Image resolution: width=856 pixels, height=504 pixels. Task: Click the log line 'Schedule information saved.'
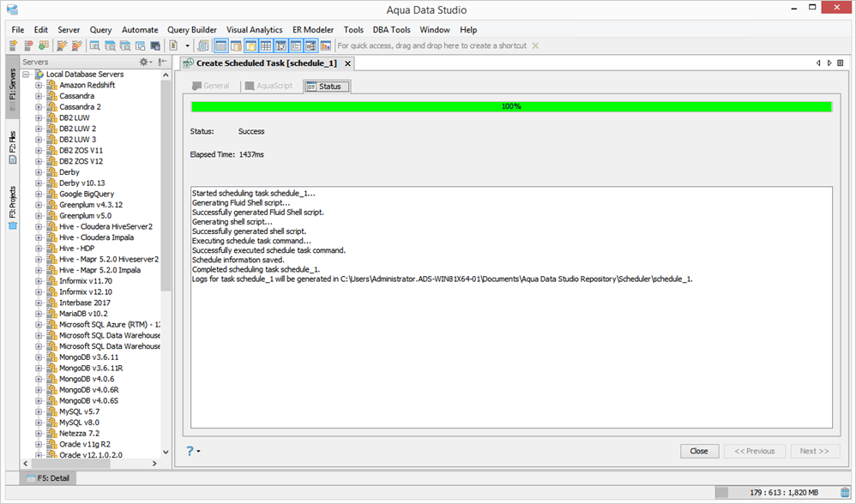click(x=238, y=261)
